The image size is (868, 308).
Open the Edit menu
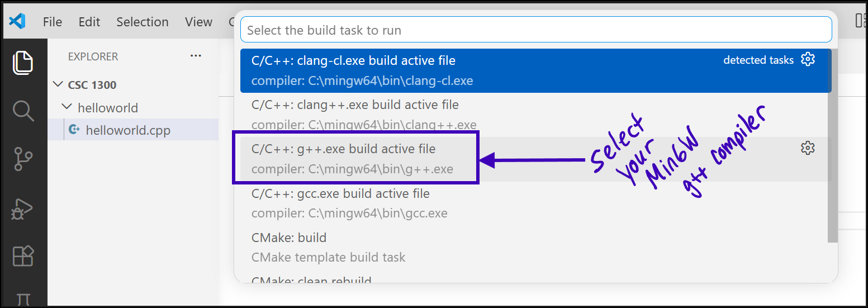coord(89,22)
